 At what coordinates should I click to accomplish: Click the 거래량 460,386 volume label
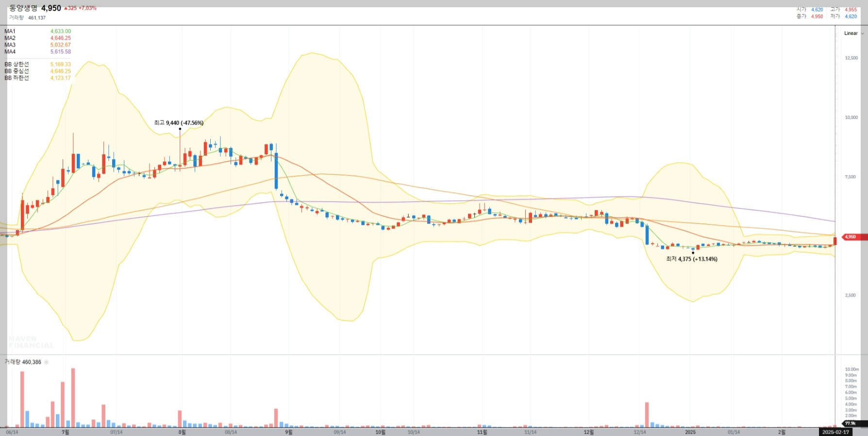click(x=23, y=362)
